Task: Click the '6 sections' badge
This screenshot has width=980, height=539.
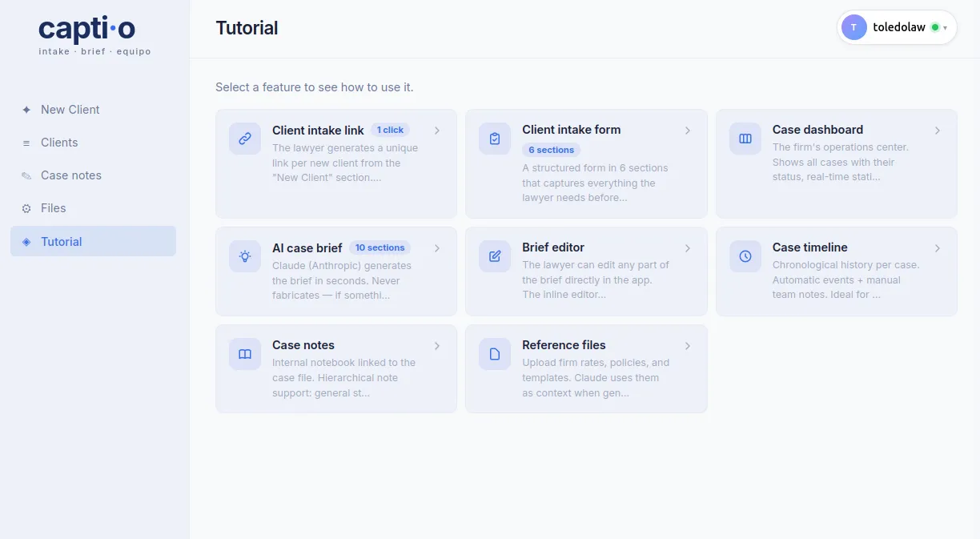Action: (552, 150)
